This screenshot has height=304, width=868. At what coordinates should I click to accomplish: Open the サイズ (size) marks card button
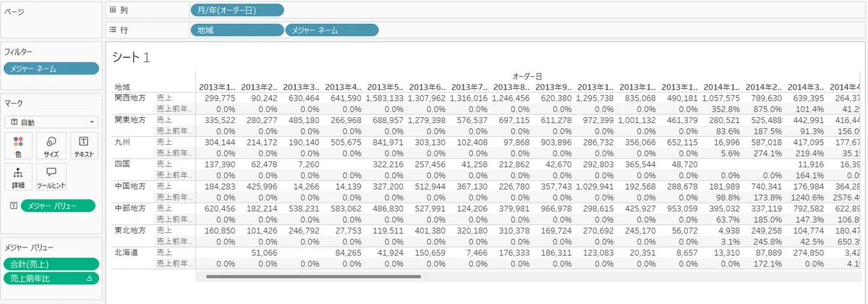[x=51, y=145]
